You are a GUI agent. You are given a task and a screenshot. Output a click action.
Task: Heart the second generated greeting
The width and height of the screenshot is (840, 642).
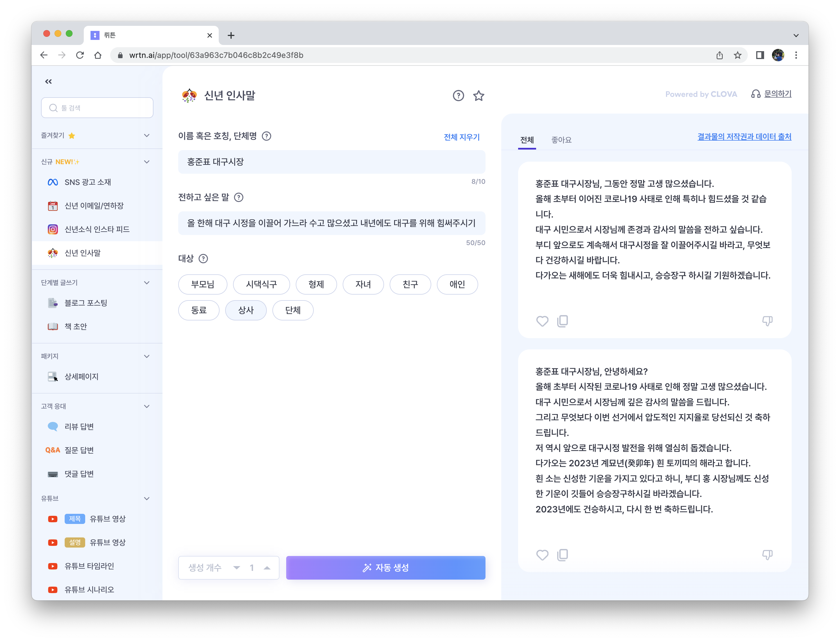click(x=542, y=555)
